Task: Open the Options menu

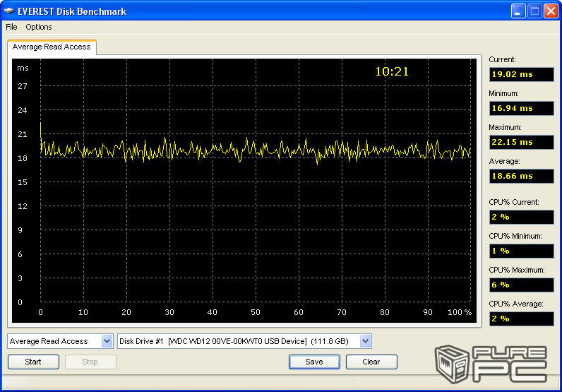Action: point(39,27)
